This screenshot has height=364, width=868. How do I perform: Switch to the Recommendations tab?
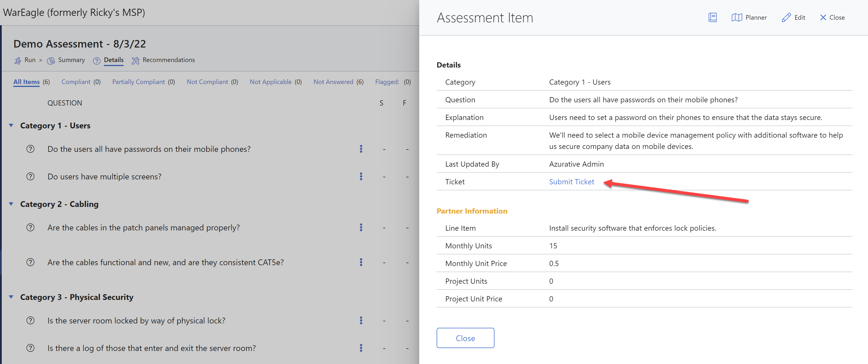(x=169, y=60)
